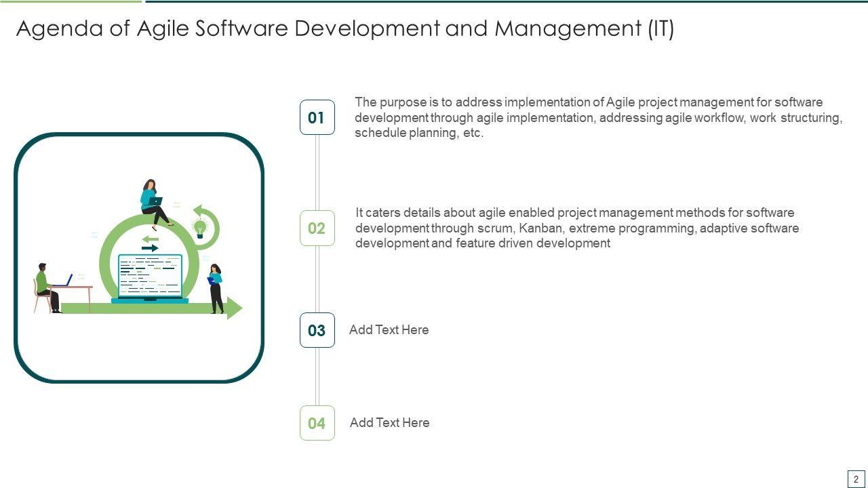Select the 04 number box
Image resolution: width=868 pixels, height=488 pixels.
[317, 423]
